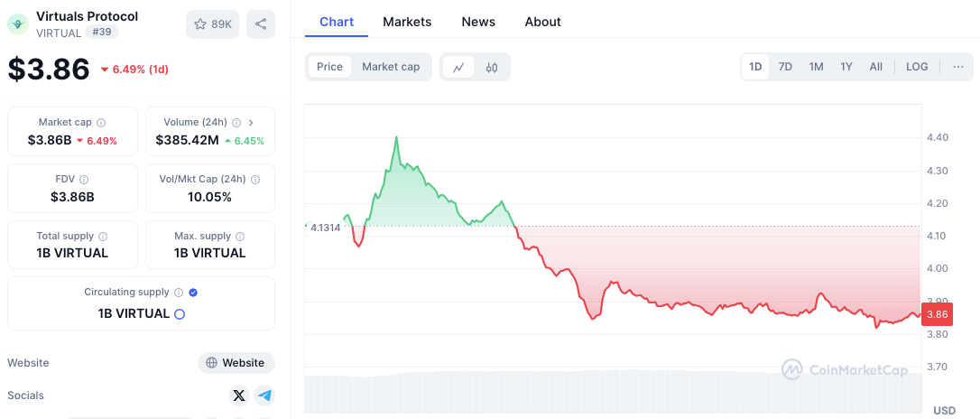Select the 1Y time range button

click(846, 67)
